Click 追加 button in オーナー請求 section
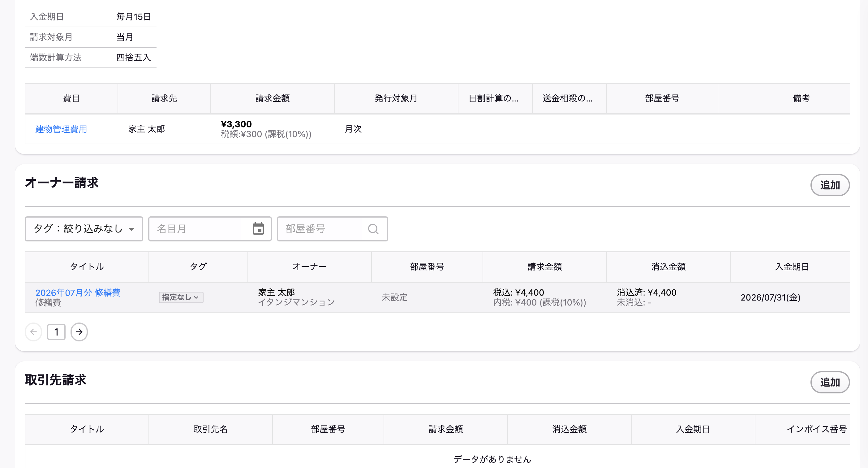This screenshot has width=868, height=468. point(830,185)
